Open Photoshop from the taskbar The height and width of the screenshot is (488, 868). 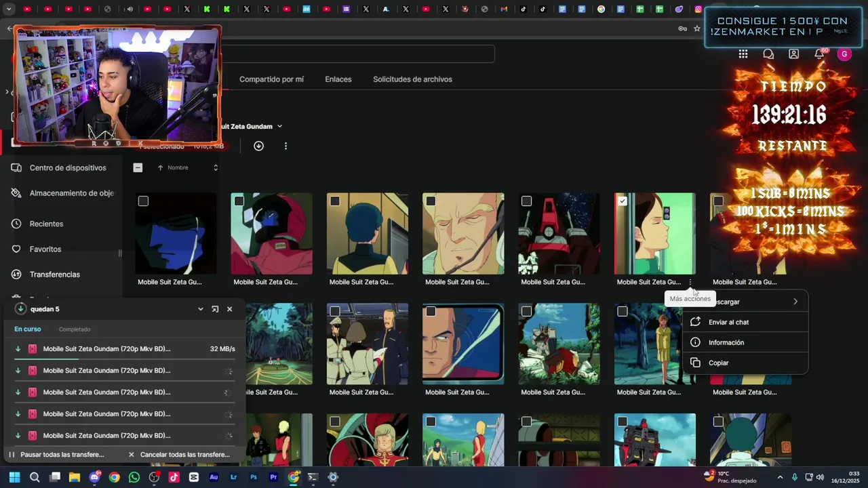pos(254,477)
